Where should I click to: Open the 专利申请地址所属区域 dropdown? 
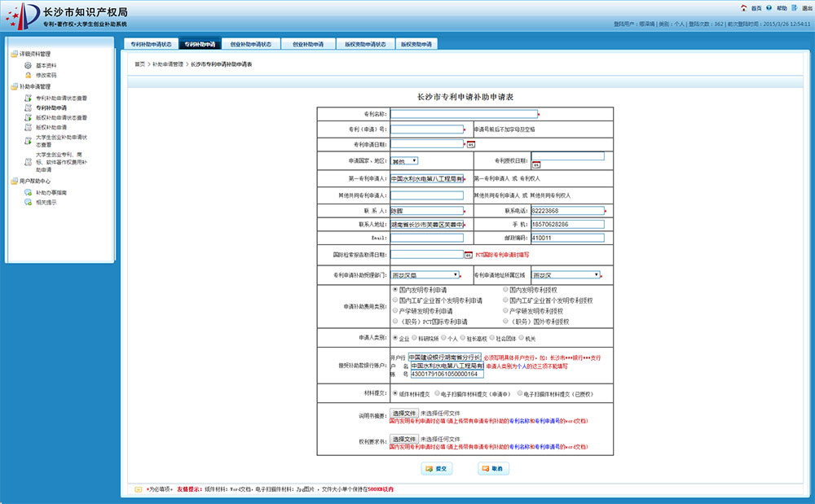click(566, 275)
